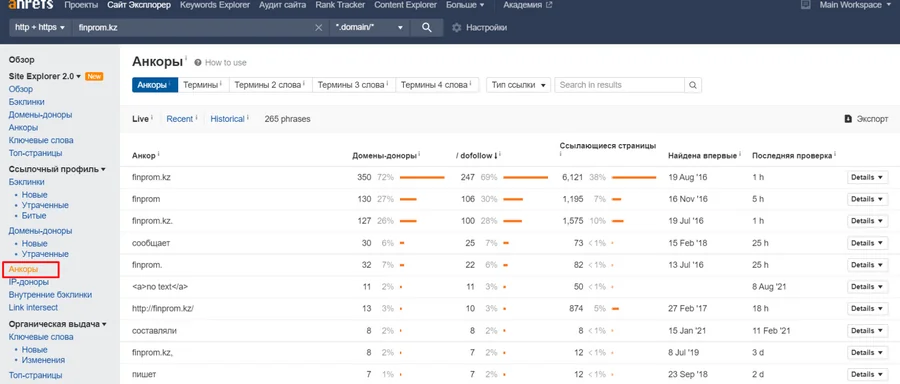Open the Настройки gear settings

(x=457, y=28)
